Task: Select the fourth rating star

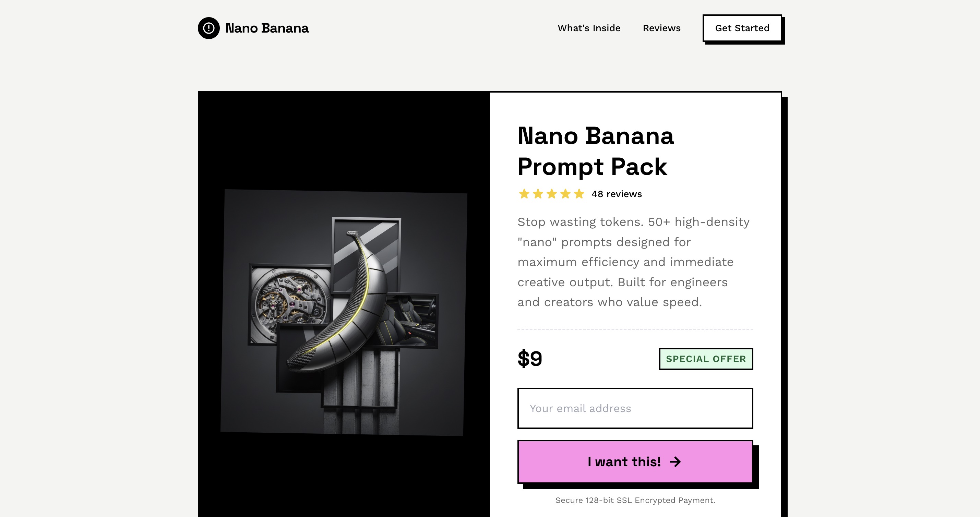Action: [565, 194]
